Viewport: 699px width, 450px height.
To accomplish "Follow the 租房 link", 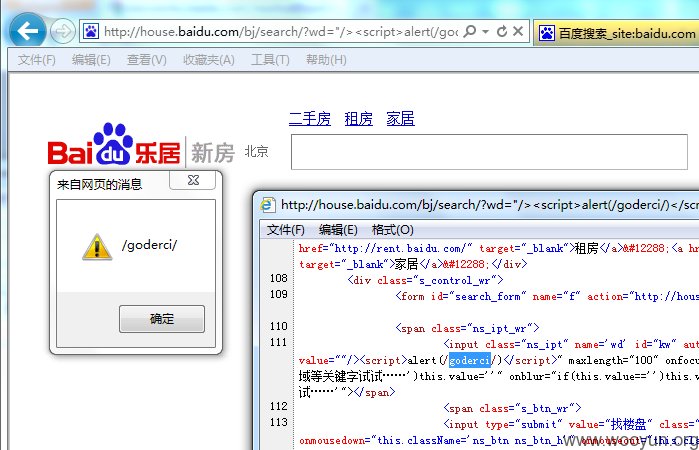I will 358,119.
